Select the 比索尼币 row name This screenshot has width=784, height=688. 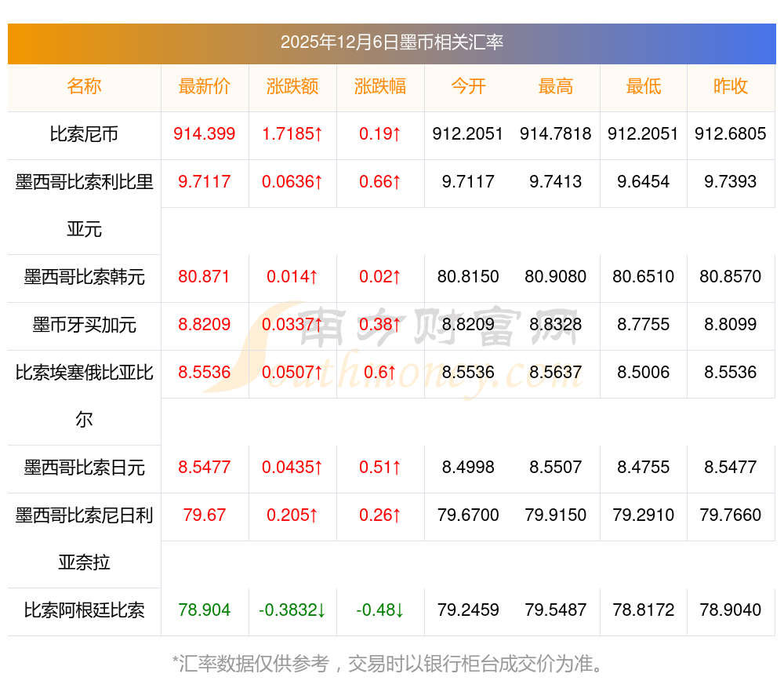point(84,134)
